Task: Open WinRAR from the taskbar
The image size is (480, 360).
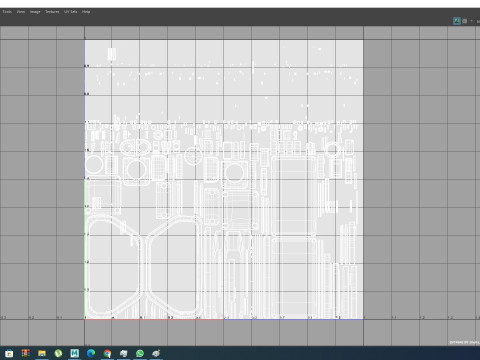Action: tap(25, 353)
